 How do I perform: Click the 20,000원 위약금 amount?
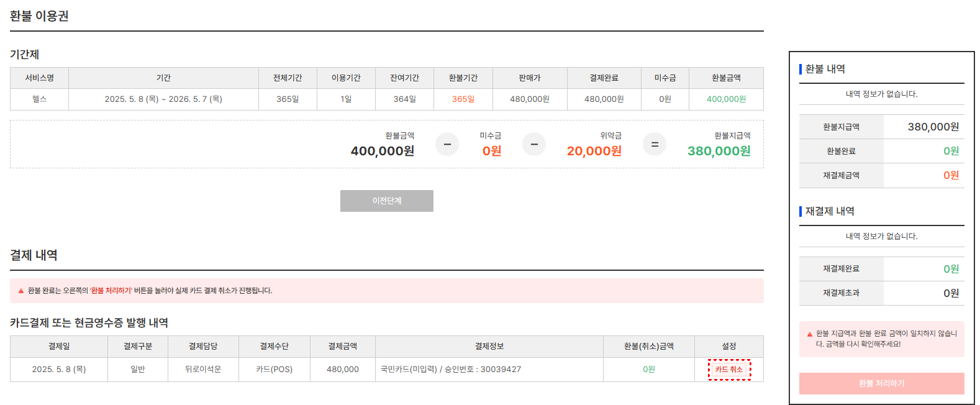tap(594, 151)
